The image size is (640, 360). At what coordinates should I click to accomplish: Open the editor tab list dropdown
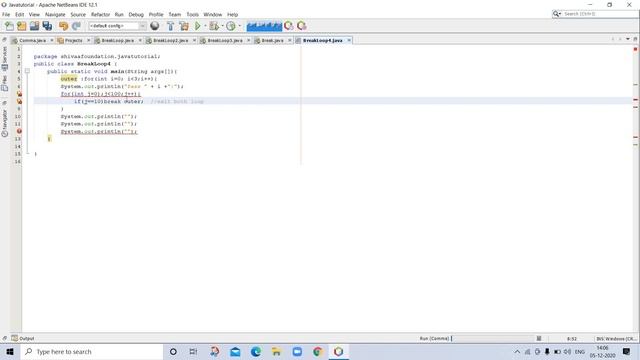tap(628, 39)
